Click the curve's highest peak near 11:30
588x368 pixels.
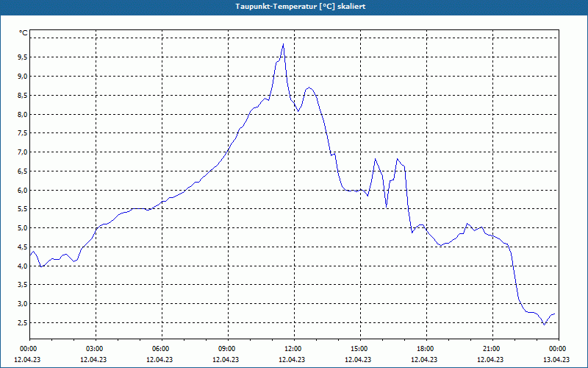coord(283,44)
